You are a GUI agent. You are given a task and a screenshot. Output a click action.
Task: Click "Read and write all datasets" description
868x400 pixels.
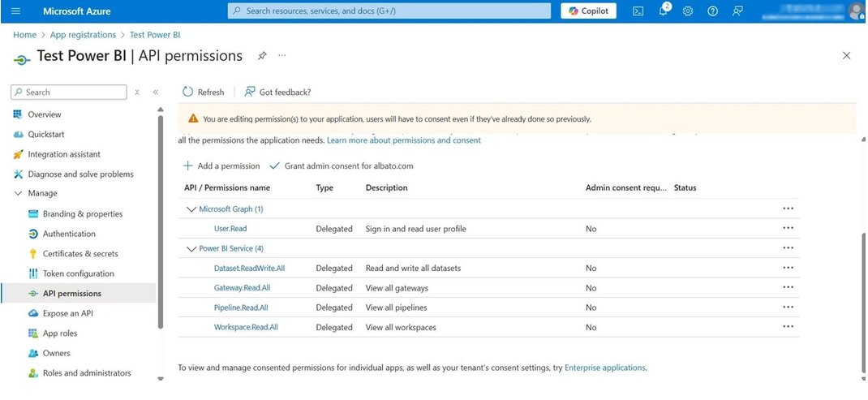(414, 268)
